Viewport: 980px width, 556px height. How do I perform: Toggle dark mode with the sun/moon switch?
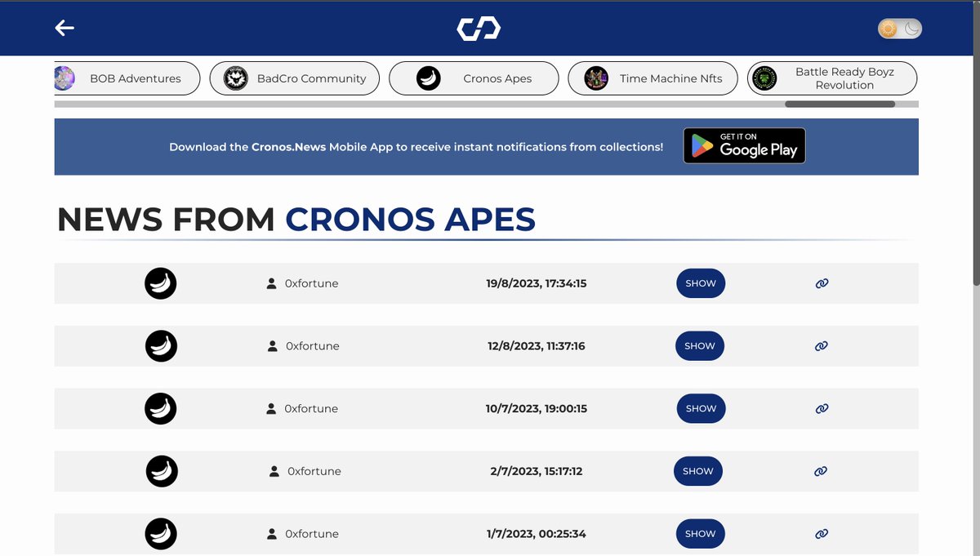[899, 28]
